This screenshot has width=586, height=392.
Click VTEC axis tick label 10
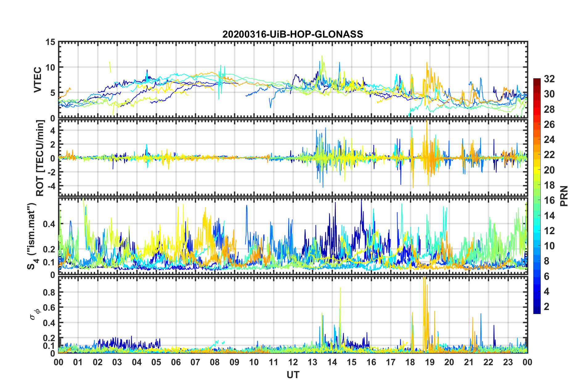50,67
